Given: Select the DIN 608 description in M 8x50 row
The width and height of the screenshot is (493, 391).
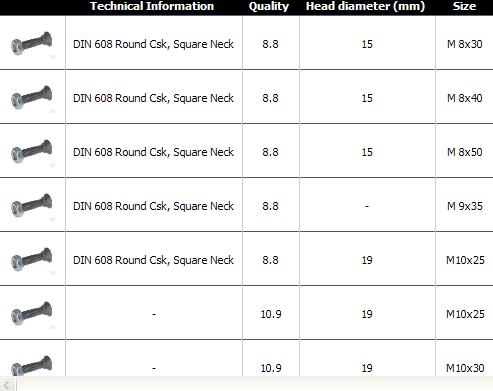Looking at the screenshot, I should (x=153, y=152).
